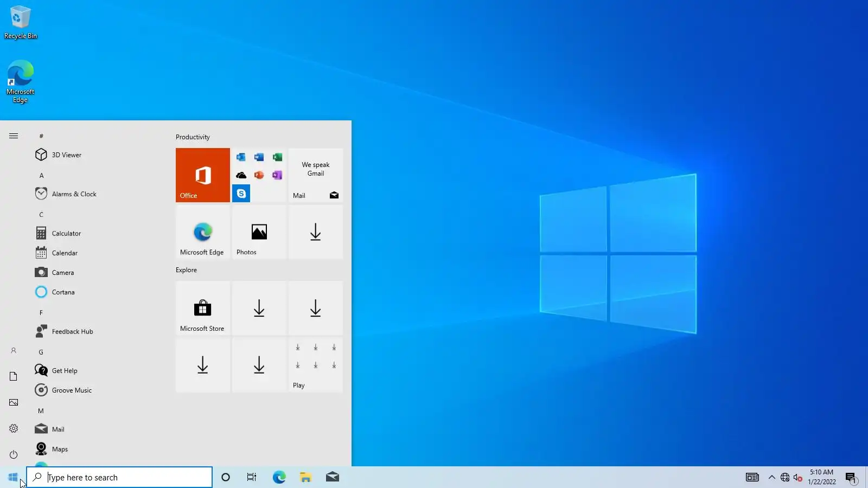Click the "Type here to search" box

[119, 477]
